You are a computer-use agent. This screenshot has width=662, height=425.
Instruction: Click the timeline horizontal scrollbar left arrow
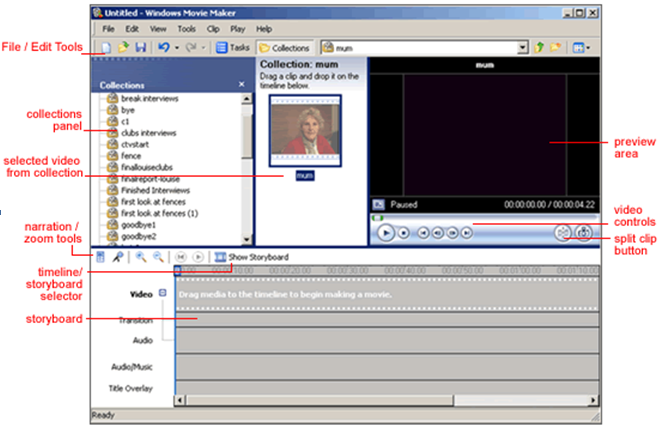click(x=180, y=400)
